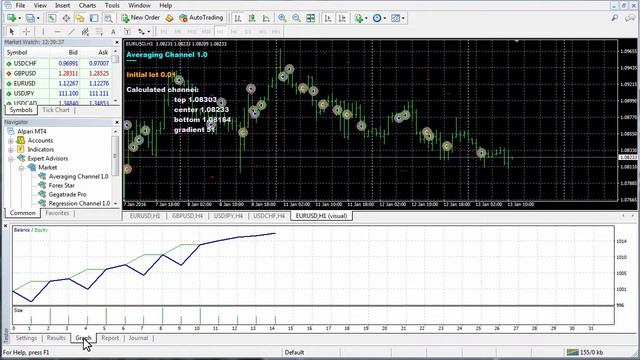Viewport: 640px width, 360px height.
Task: Switch chart to candlesticks type
Action: (x=252, y=18)
